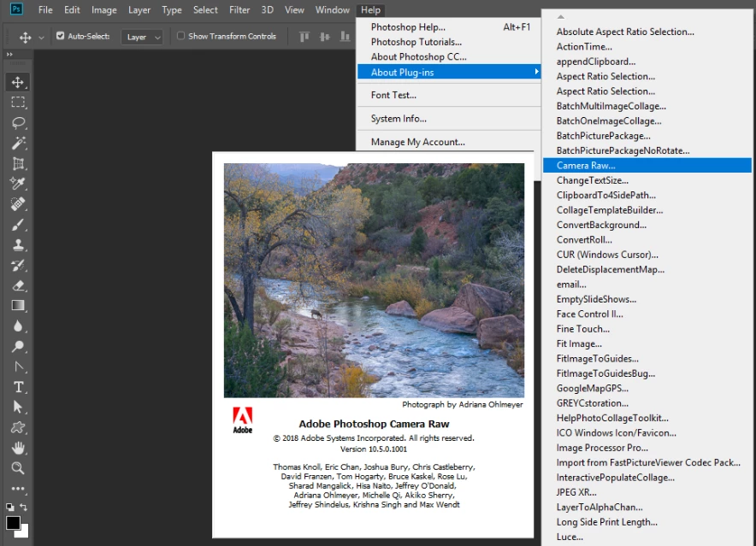Select the Lasso tool
The width and height of the screenshot is (756, 546).
[x=18, y=122]
